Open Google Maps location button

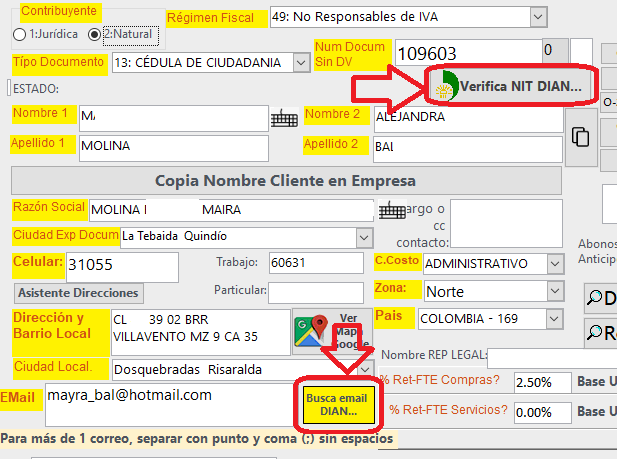(x=331, y=332)
